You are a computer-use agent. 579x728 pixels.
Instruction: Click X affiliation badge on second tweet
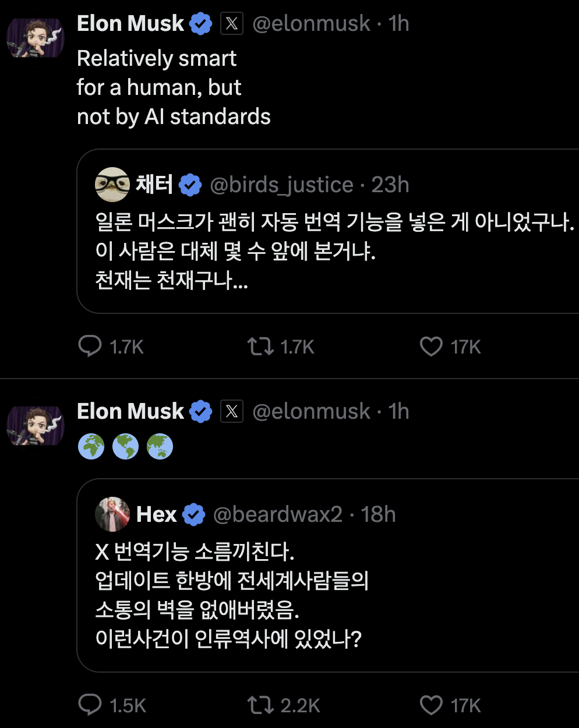(232, 412)
